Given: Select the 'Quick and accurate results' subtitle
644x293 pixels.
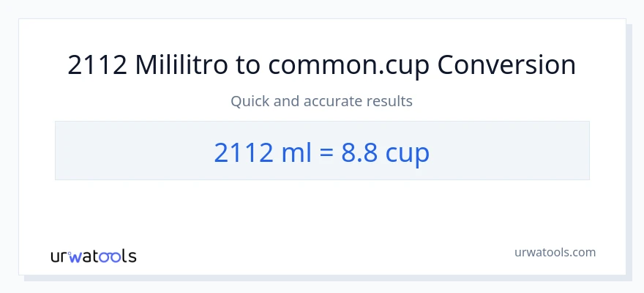Looking at the screenshot, I should [x=322, y=101].
